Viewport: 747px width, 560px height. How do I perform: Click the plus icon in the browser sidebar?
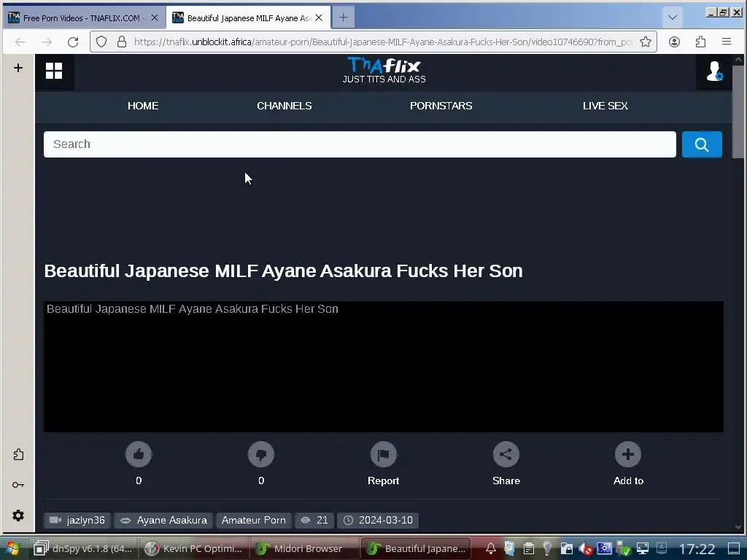point(18,68)
